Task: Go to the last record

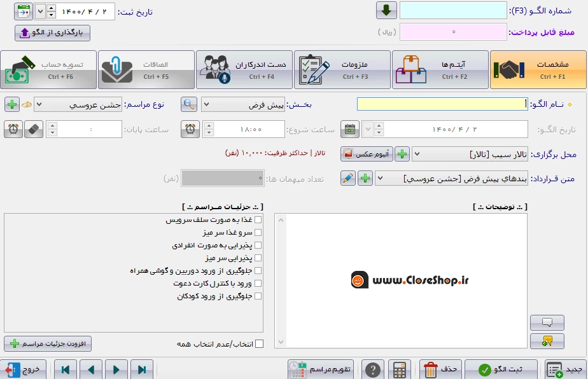Action: click(142, 369)
